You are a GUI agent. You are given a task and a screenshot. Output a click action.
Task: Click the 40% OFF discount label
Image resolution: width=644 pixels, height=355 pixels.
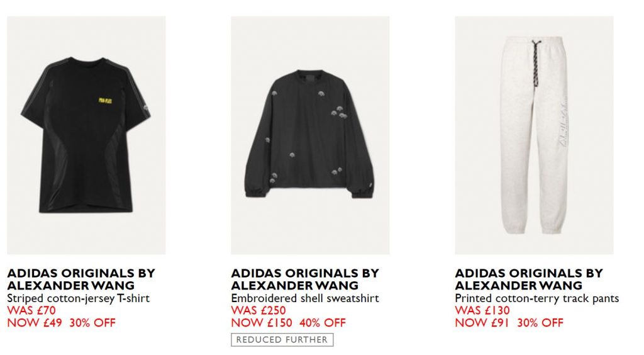coord(323,323)
